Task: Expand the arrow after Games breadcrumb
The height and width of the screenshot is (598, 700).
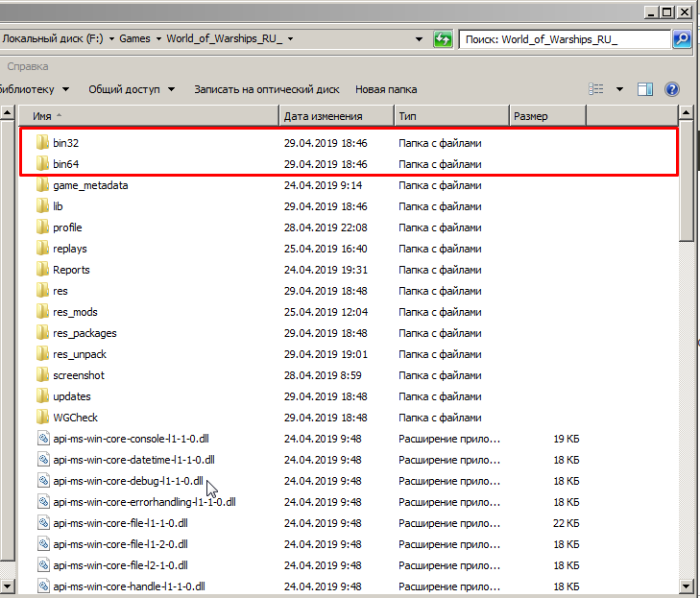Action: [158, 39]
